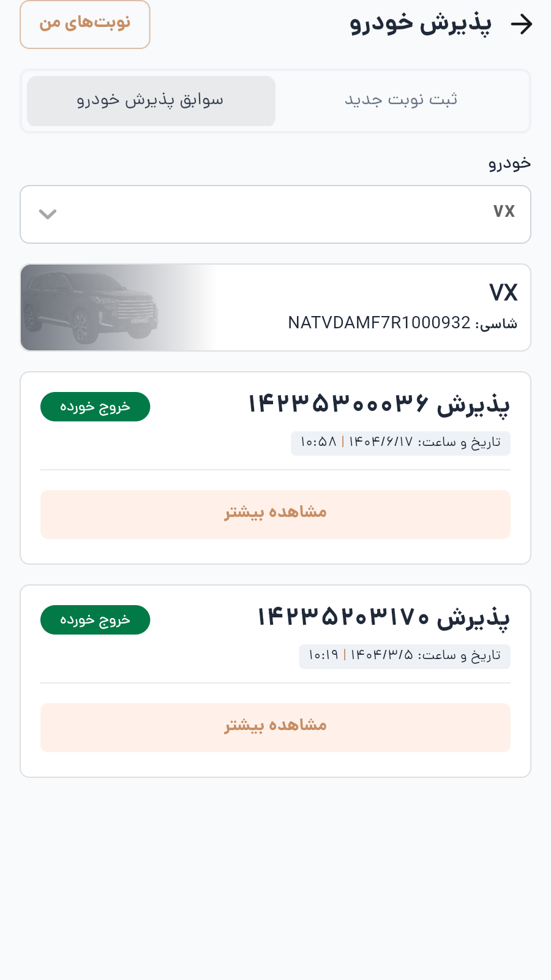Click the bold VX title in car card
This screenshot has width=551, height=980.
click(x=503, y=293)
